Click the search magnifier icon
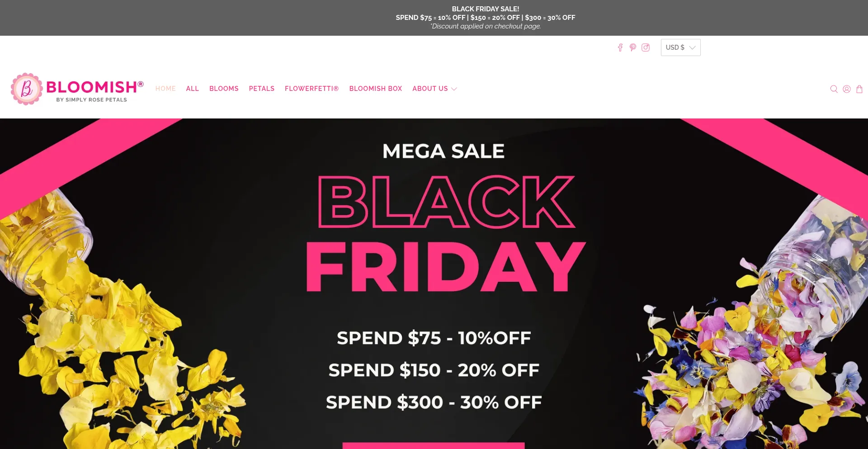The height and width of the screenshot is (449, 868). point(834,89)
